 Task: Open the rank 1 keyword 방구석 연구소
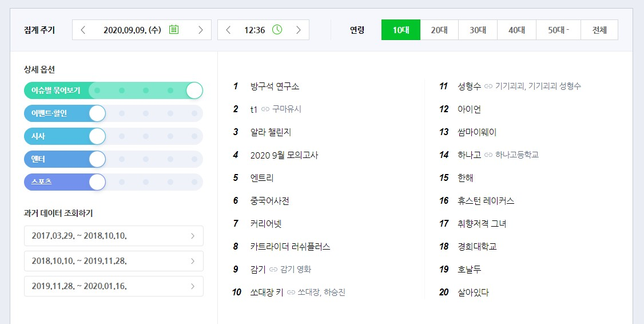[x=275, y=86]
